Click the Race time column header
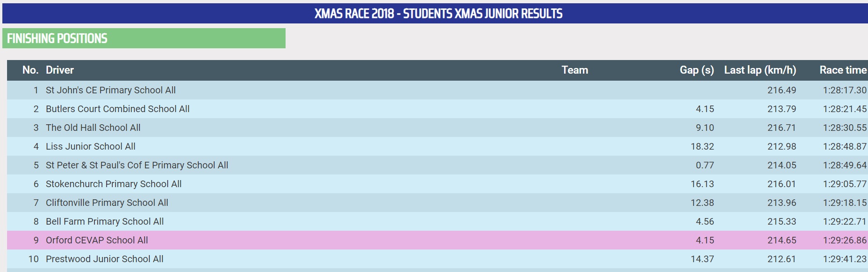 coord(843,70)
